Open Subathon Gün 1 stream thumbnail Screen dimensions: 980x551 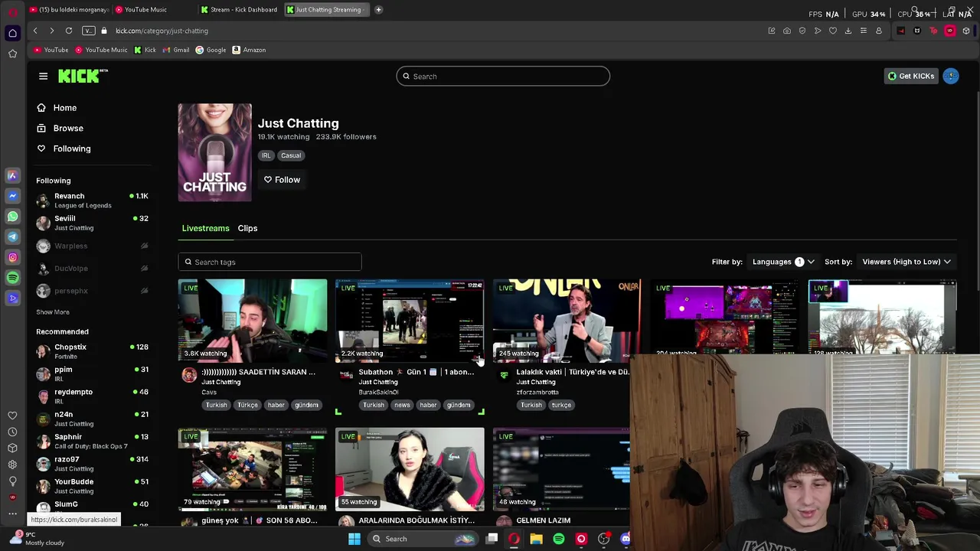coord(410,320)
